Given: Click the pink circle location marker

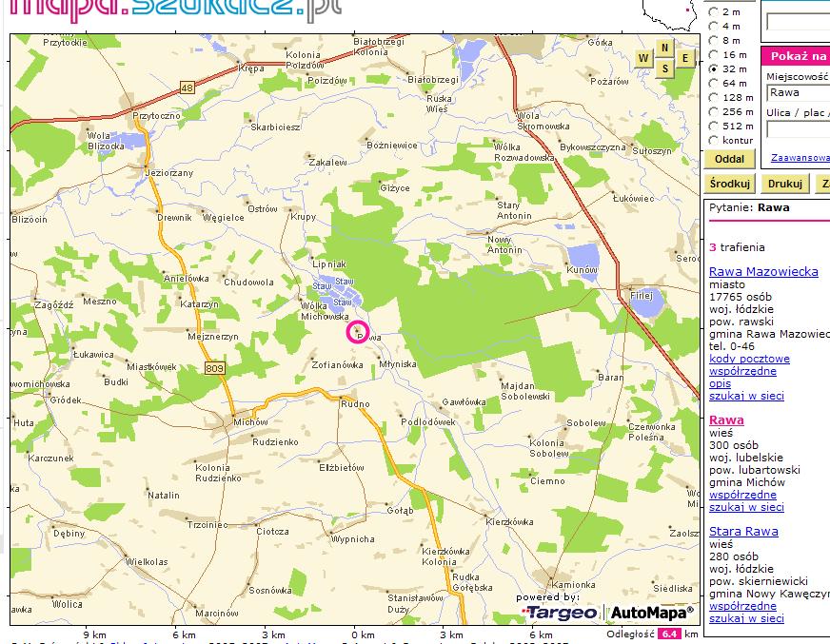Looking at the screenshot, I should pyautogui.click(x=357, y=331).
